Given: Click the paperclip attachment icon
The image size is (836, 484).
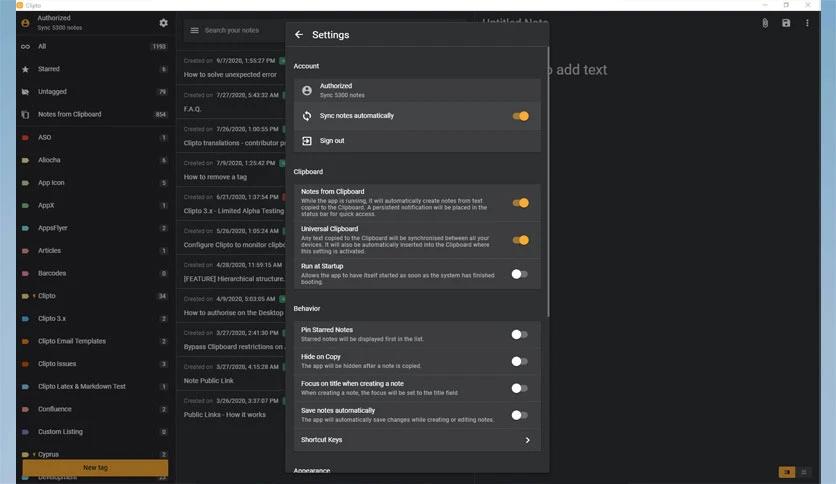Looking at the screenshot, I should (765, 23).
